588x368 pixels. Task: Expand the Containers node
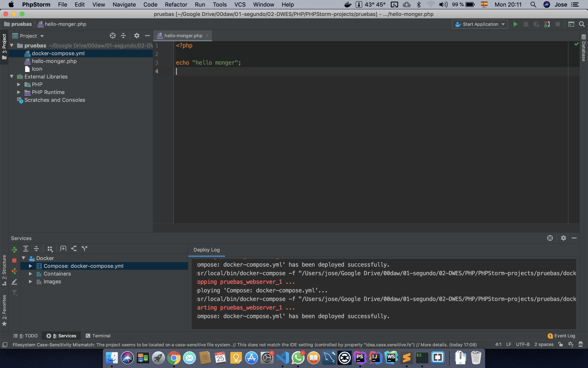click(30, 274)
